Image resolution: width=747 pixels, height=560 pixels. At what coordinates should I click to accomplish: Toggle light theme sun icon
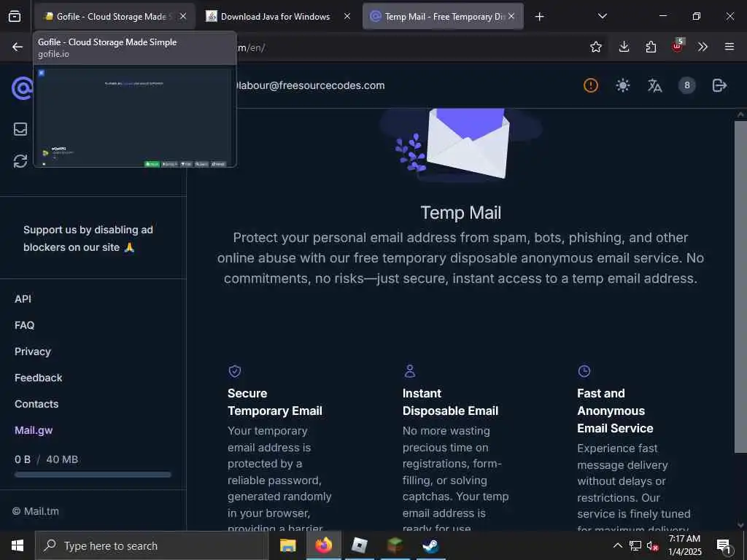[x=623, y=85]
